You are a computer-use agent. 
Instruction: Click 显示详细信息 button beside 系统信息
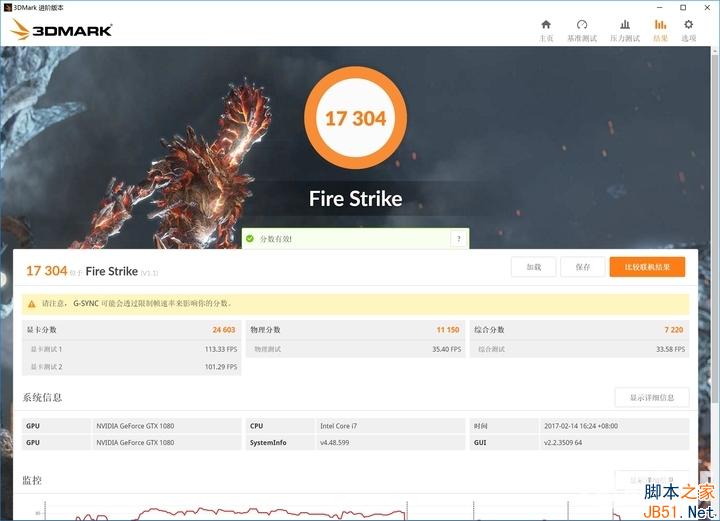[652, 398]
